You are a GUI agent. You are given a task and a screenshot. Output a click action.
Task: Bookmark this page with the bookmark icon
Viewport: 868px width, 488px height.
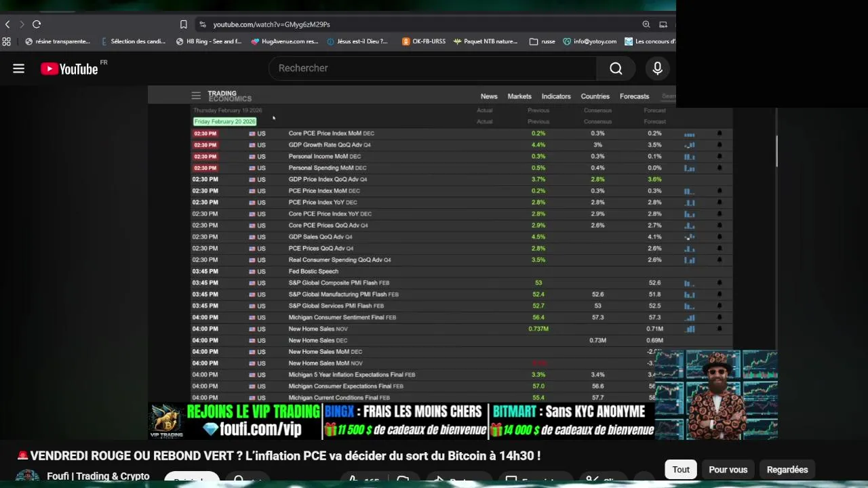[183, 24]
